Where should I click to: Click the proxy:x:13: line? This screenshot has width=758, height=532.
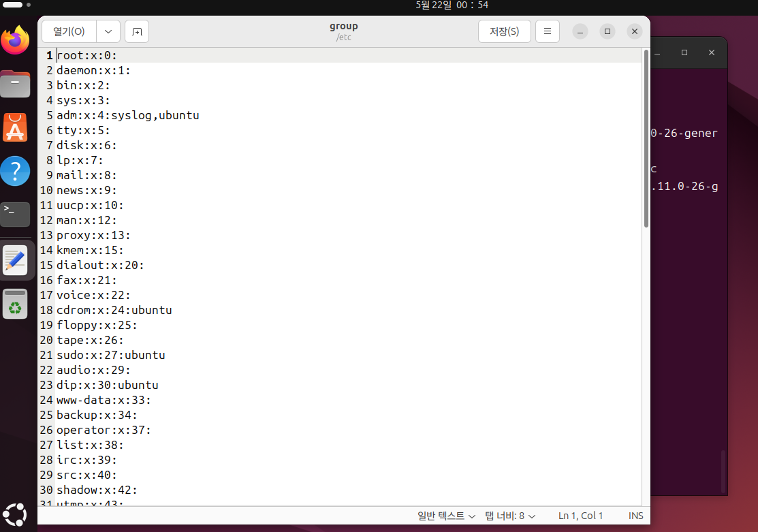(93, 236)
